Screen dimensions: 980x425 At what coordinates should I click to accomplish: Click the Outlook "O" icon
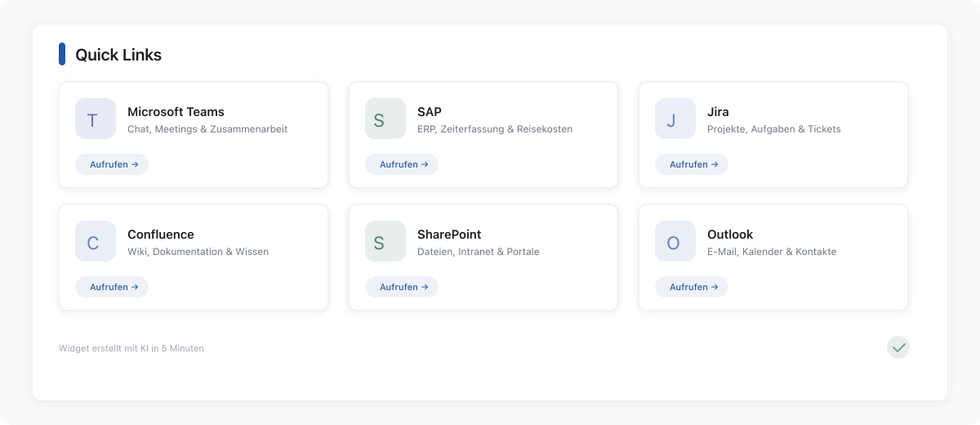[675, 242]
